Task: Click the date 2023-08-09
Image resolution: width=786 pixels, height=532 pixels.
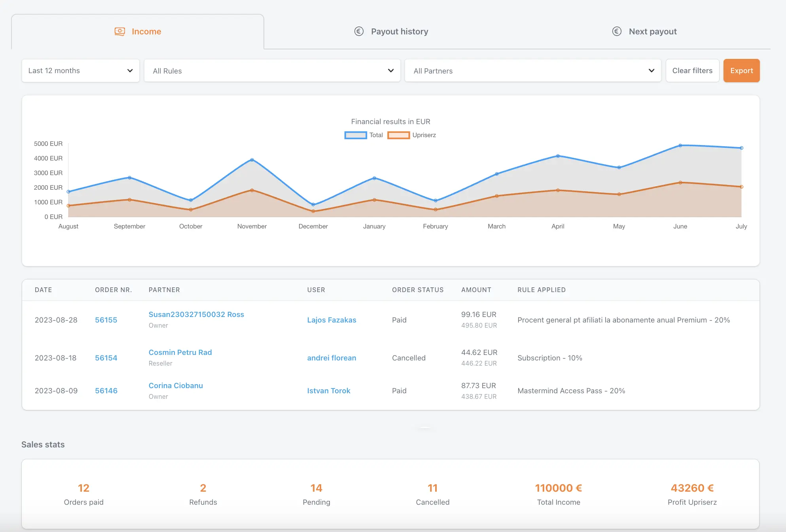Action: pos(56,391)
